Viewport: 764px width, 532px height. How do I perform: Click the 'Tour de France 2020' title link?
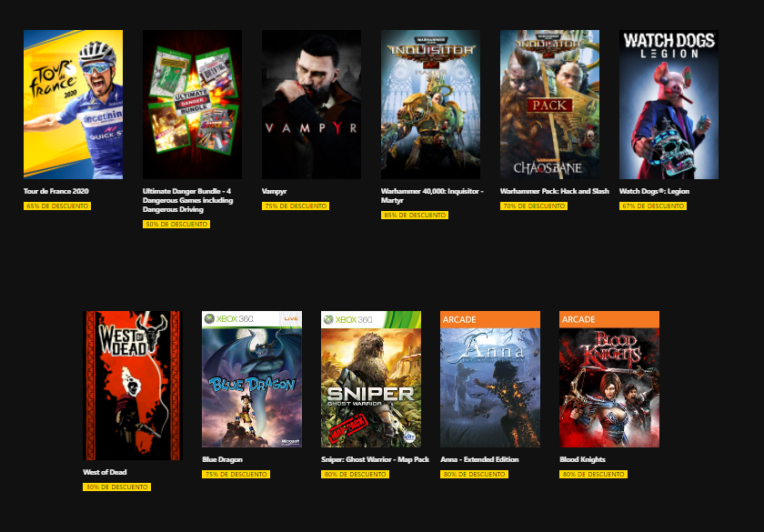[56, 191]
